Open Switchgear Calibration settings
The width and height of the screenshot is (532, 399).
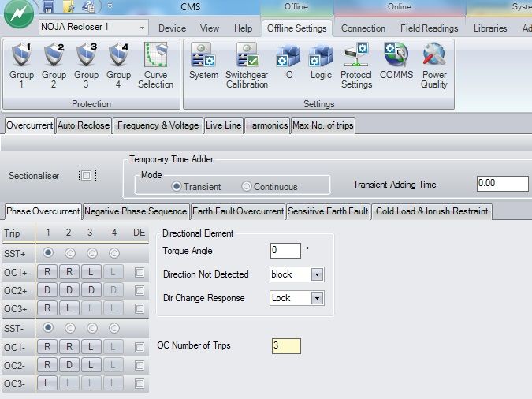coord(247,65)
